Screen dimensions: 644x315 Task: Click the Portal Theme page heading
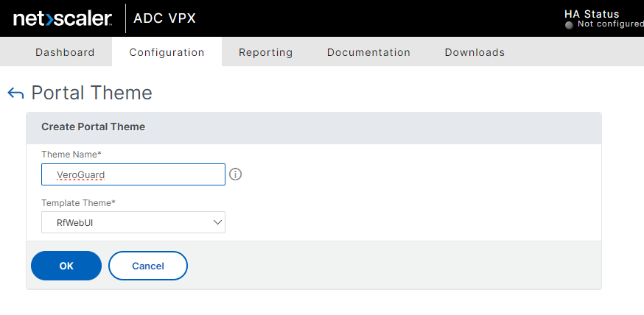click(x=91, y=93)
